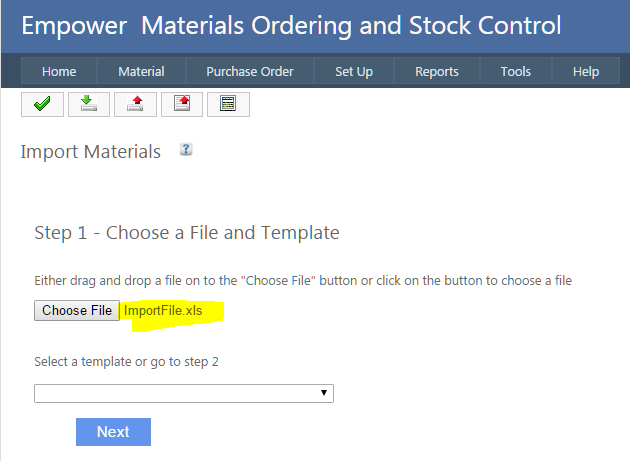Open the Material menu
This screenshot has width=630, height=461.
[141, 71]
